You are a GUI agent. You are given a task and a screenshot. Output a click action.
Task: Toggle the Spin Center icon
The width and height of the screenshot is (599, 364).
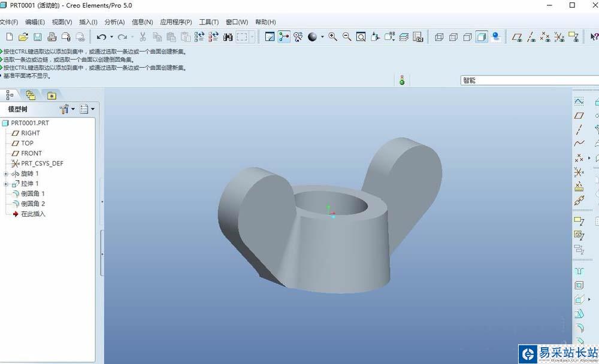(284, 37)
